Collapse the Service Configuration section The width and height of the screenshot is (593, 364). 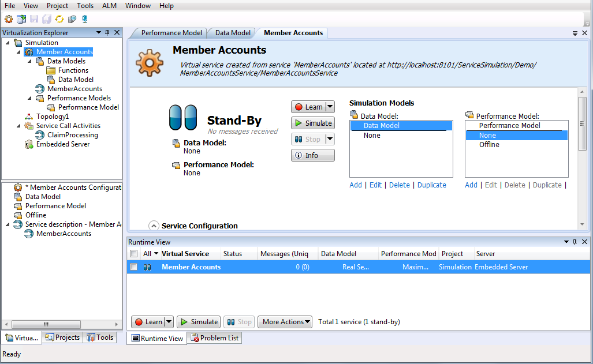tap(154, 226)
